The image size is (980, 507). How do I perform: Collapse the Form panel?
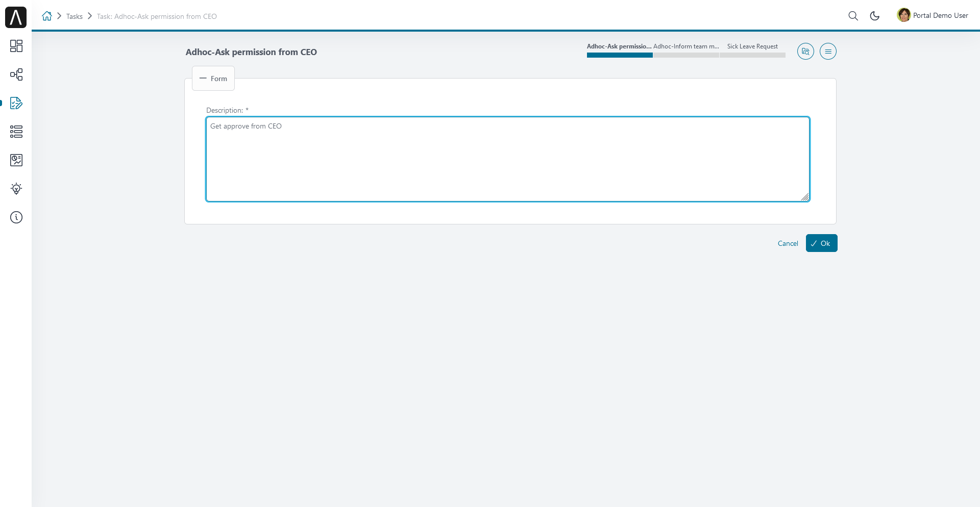point(213,79)
